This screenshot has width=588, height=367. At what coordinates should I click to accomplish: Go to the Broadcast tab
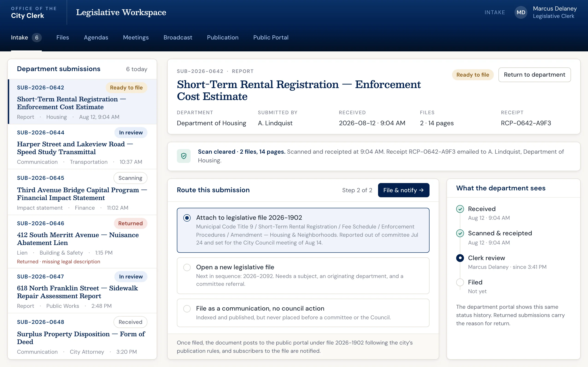[x=178, y=37]
